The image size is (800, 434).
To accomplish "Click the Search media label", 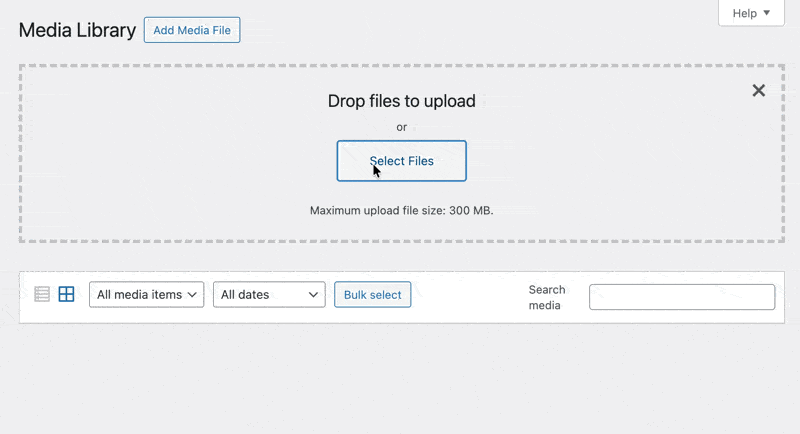I will 546,297.
